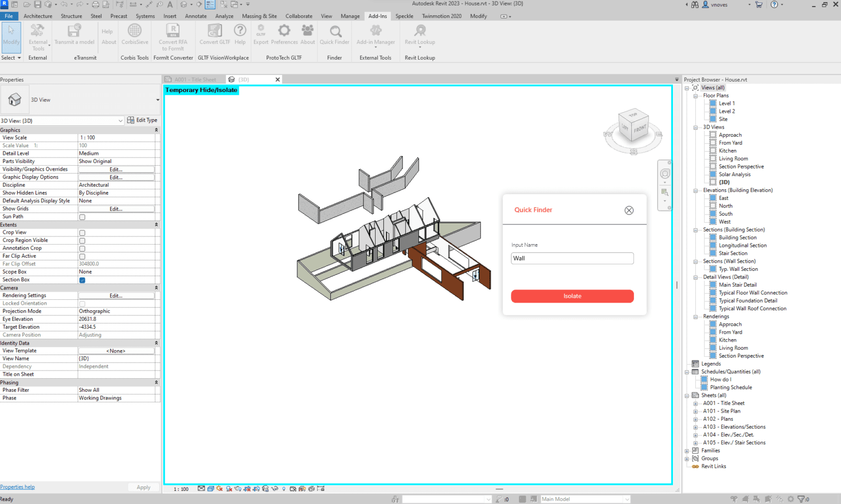The image size is (841, 504).
Task: Open Properties help link
Action: [17, 486]
